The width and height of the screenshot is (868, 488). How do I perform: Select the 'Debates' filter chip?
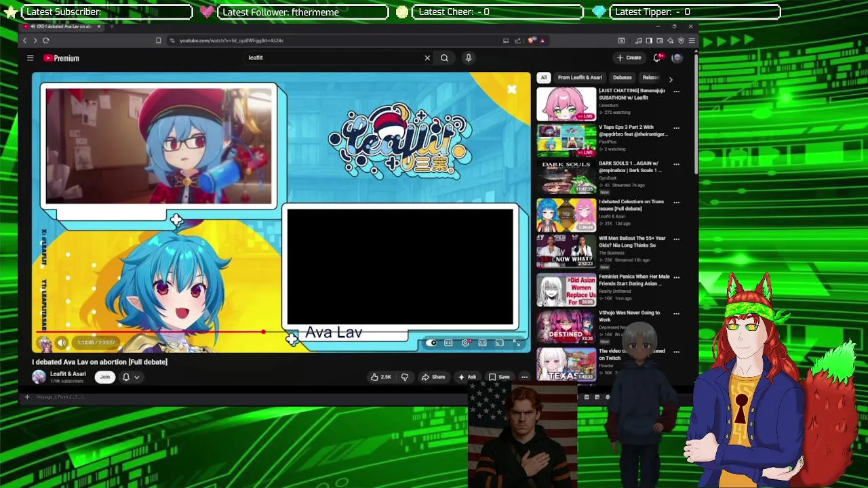coord(622,78)
